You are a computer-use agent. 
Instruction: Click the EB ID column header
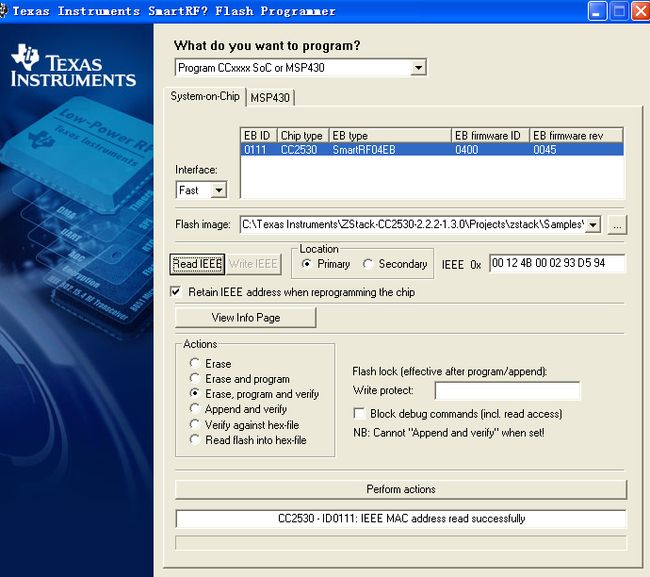259,136
